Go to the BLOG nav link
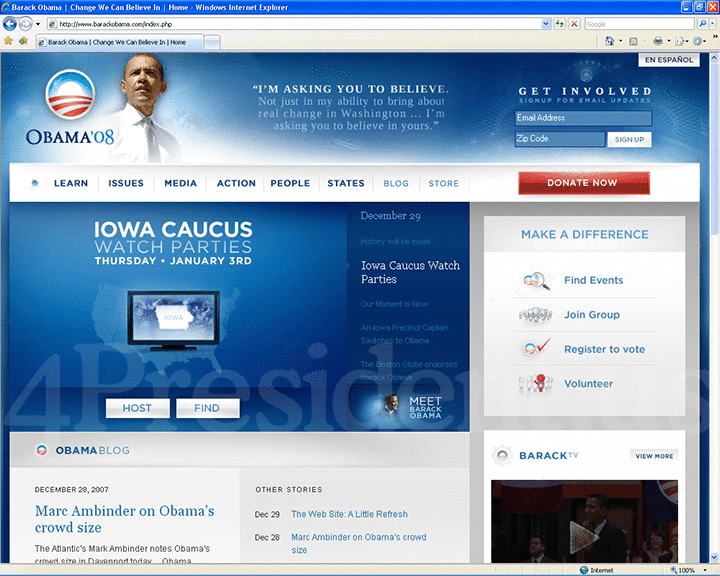The image size is (720, 576). [396, 183]
